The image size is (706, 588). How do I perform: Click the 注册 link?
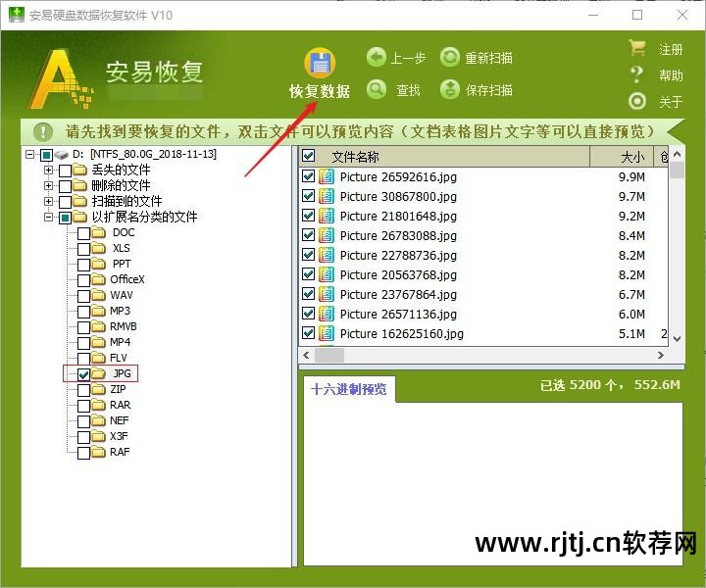coord(671,49)
